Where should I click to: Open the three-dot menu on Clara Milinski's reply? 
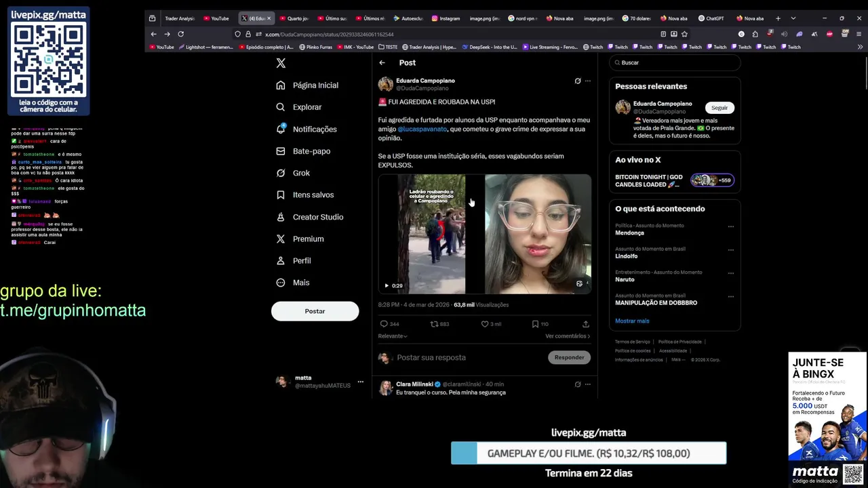pos(588,384)
